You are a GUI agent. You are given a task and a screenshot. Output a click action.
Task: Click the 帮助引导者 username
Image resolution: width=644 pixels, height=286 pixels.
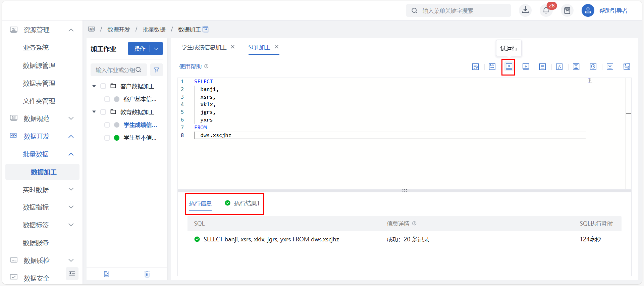[613, 11]
